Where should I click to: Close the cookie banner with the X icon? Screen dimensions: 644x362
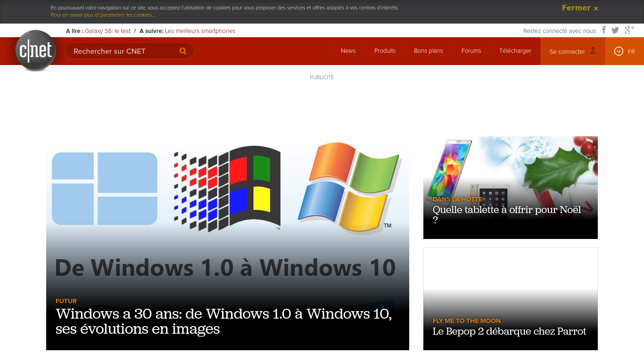click(596, 8)
